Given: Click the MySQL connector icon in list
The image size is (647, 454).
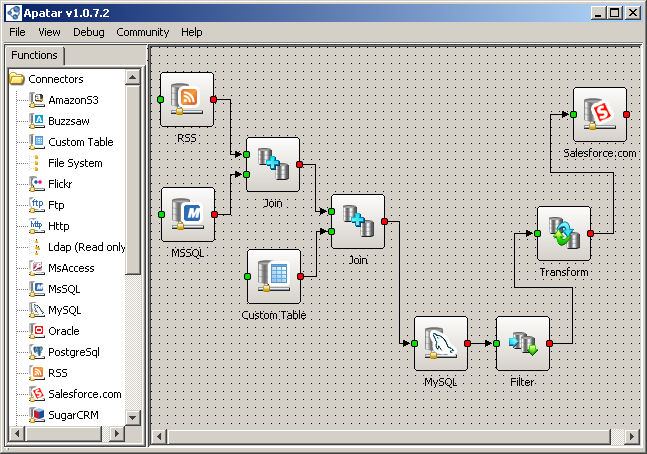Looking at the screenshot, I should point(37,310).
